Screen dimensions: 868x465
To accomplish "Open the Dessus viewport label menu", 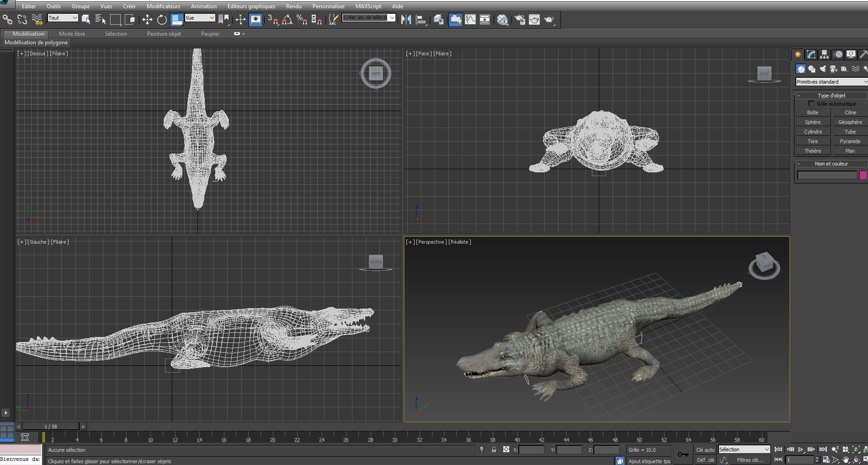I will (x=38, y=53).
